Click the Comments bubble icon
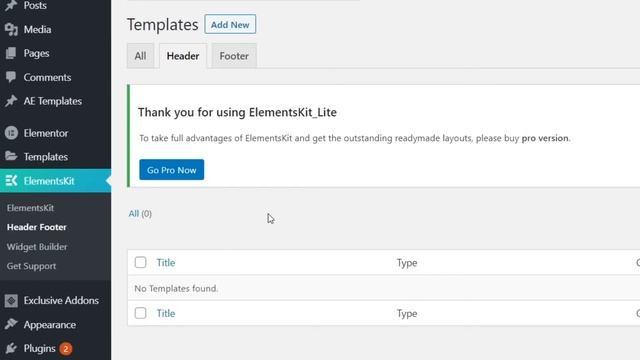 (11, 77)
